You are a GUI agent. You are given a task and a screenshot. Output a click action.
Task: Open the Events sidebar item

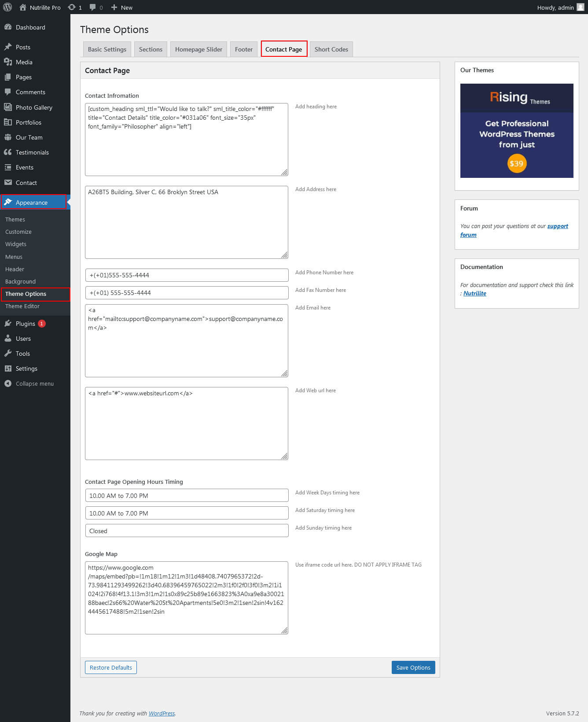[x=24, y=167]
